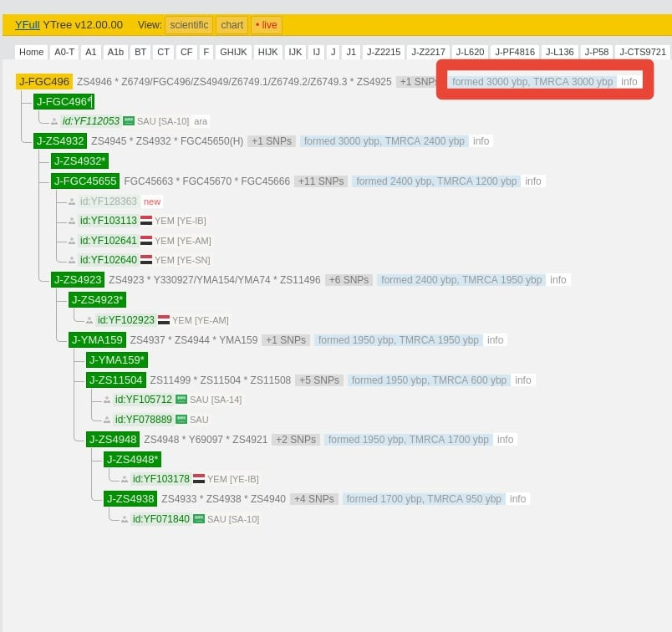
Task: Click the Saudi flag next to id:YF071840
Action: click(199, 519)
